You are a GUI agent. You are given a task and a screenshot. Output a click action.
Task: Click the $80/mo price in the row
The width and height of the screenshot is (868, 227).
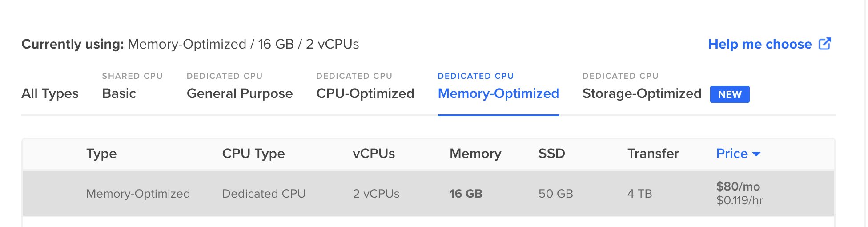click(738, 186)
